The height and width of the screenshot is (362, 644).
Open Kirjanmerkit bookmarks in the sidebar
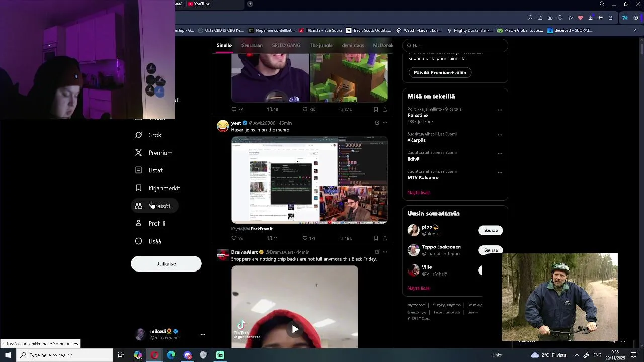pyautogui.click(x=157, y=188)
